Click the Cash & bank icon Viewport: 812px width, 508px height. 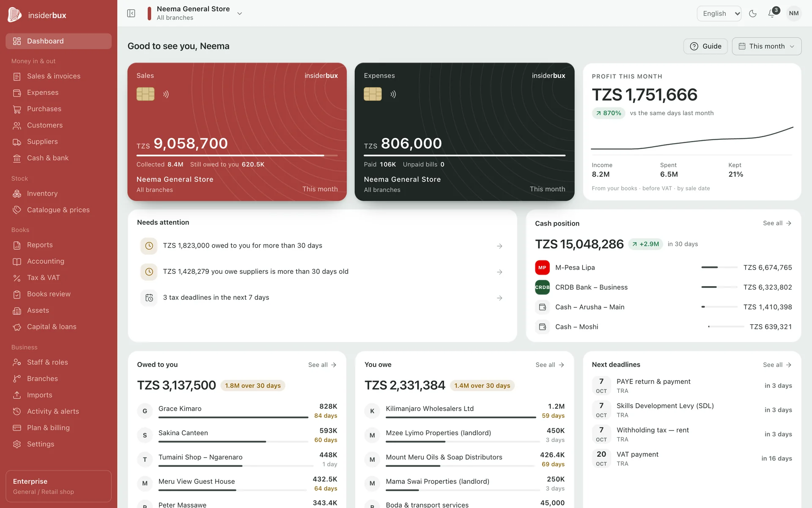coord(17,158)
